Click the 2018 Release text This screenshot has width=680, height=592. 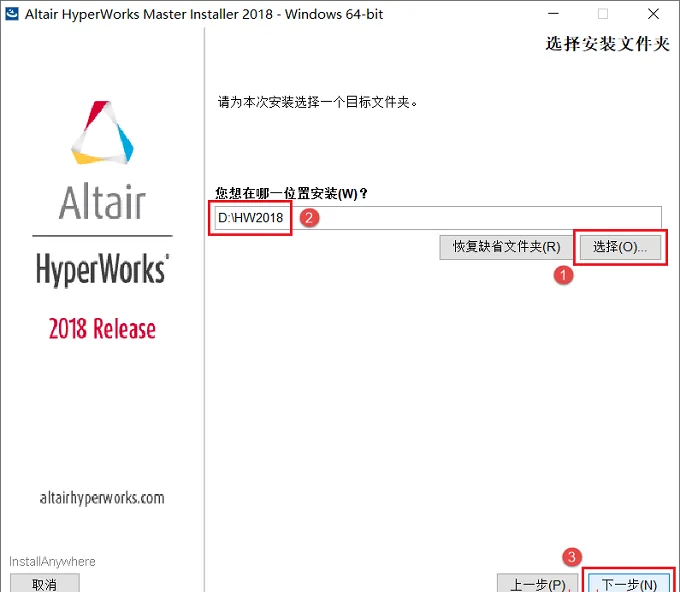102,329
